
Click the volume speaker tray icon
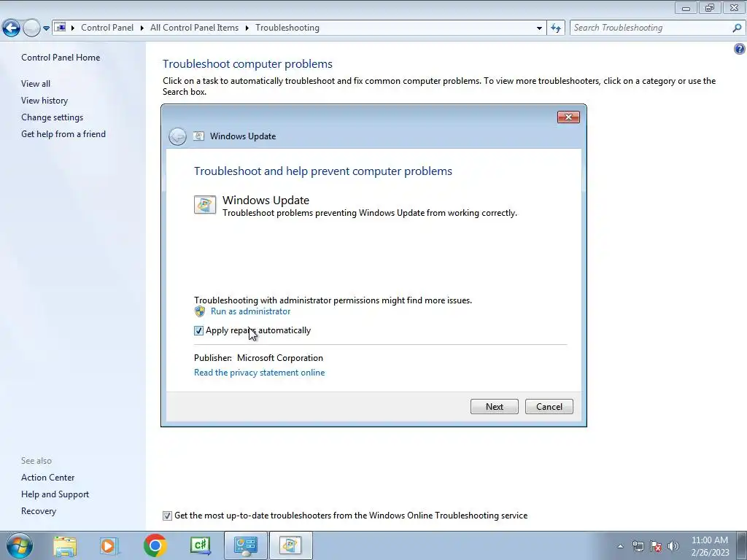673,546
